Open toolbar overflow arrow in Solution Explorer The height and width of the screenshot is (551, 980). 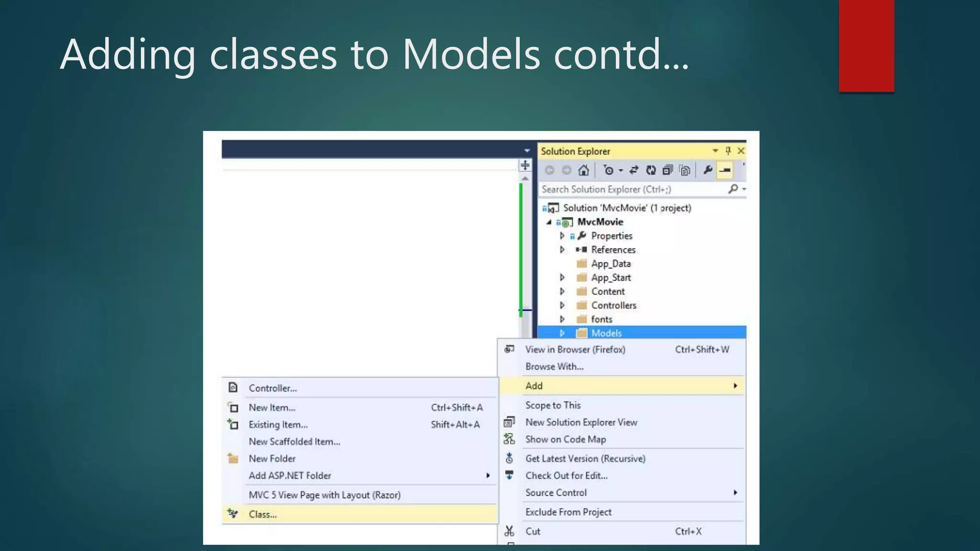coord(744,165)
